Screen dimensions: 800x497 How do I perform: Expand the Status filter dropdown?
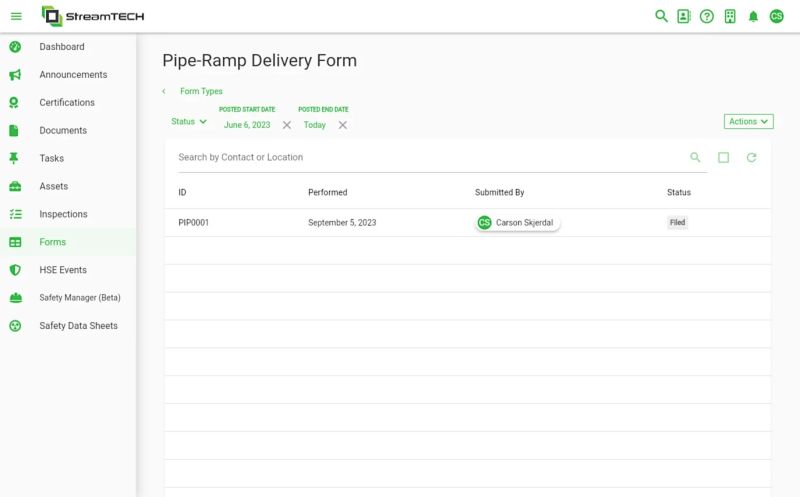189,121
